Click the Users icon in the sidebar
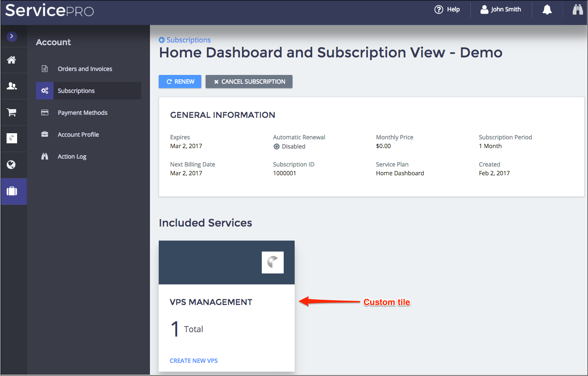Viewport: 588px width, 376px height. pos(12,86)
